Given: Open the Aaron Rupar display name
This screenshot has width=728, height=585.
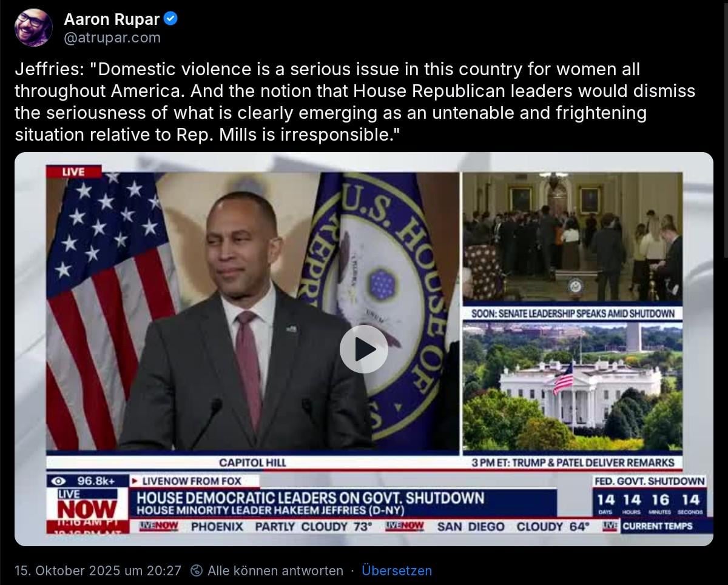Looking at the screenshot, I should tap(112, 19).
